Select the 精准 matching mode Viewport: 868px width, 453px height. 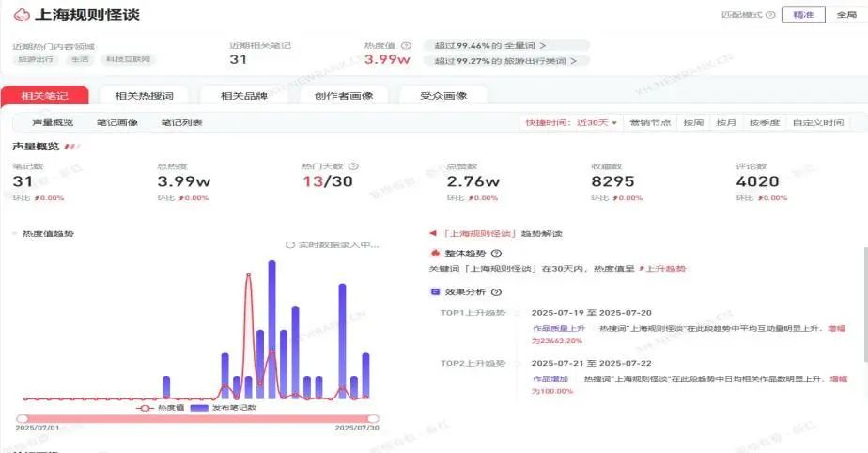coord(803,15)
